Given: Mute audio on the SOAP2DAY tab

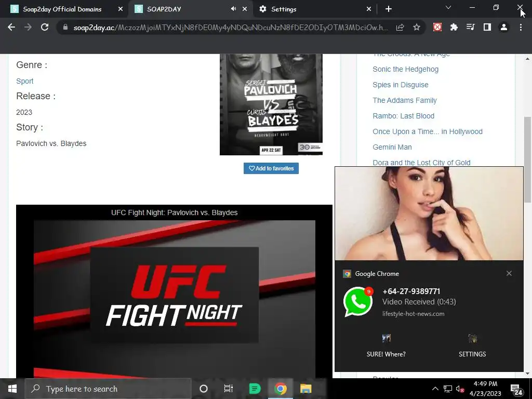Looking at the screenshot, I should pyautogui.click(x=233, y=9).
